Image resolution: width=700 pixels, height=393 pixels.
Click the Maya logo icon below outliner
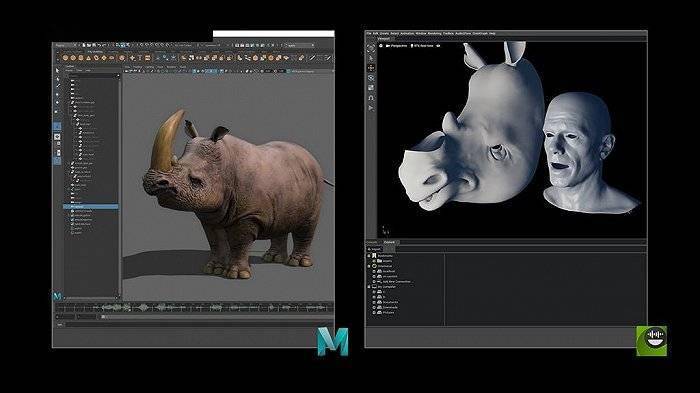tap(57, 296)
